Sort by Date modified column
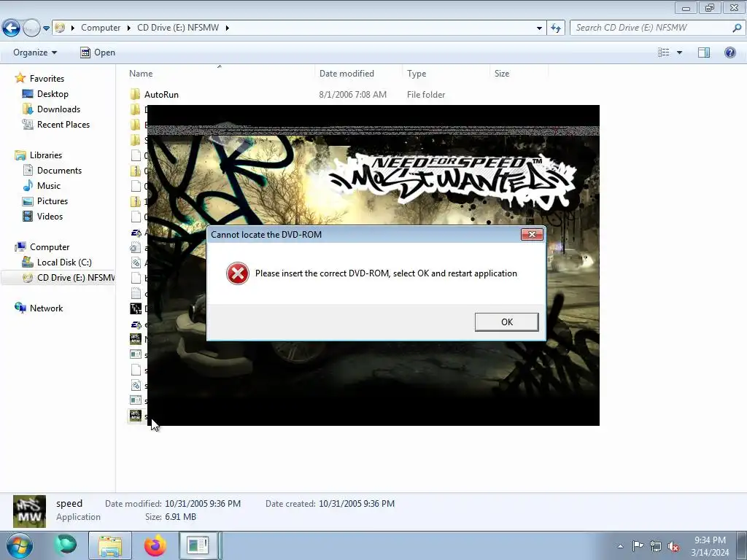This screenshot has width=747, height=560. click(347, 74)
